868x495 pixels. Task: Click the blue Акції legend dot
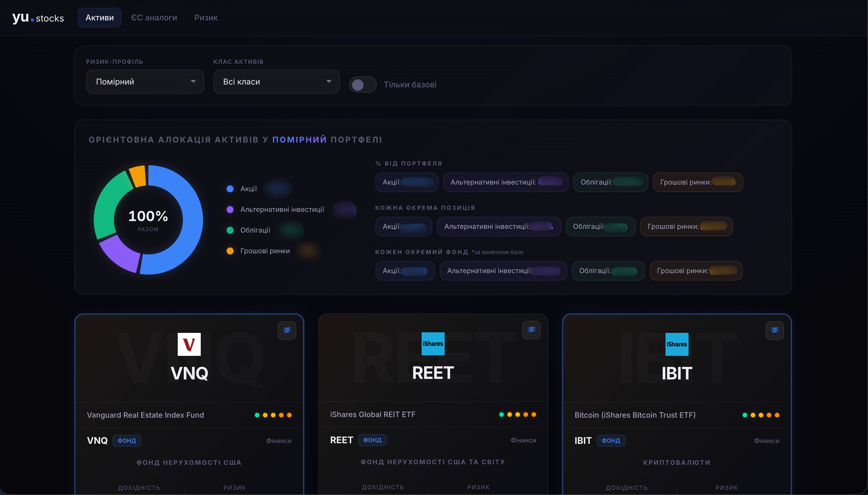230,189
